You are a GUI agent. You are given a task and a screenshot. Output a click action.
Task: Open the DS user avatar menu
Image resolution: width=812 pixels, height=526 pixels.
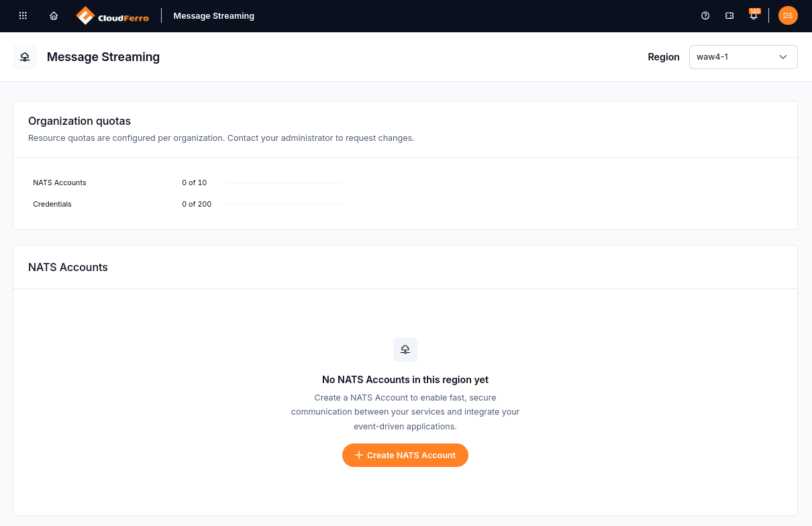click(x=788, y=15)
